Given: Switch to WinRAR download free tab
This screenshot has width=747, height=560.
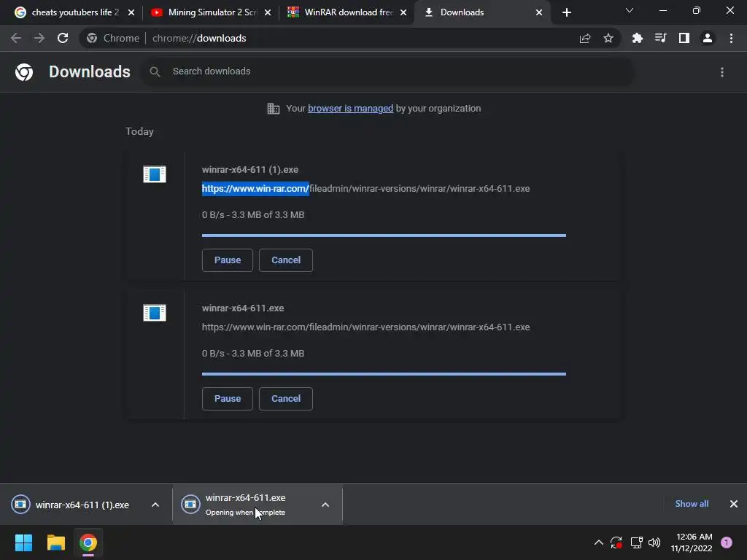Looking at the screenshot, I should point(348,12).
